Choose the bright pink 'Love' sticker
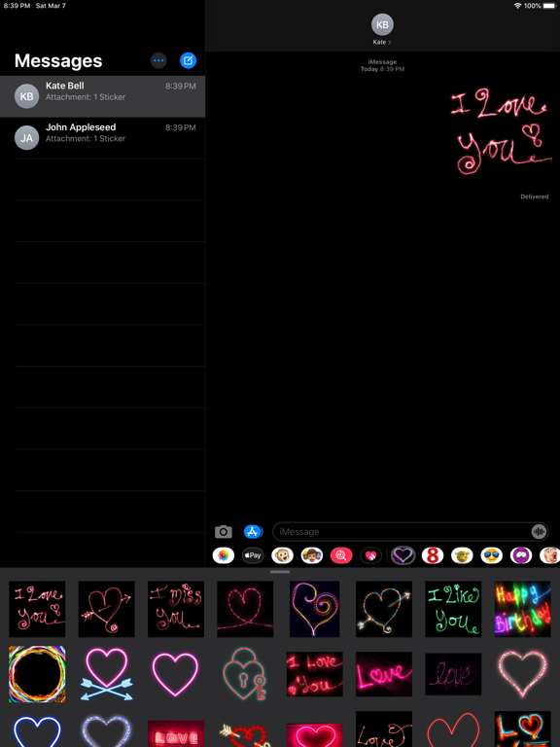Screen dimensions: 560x747 (x=384, y=674)
